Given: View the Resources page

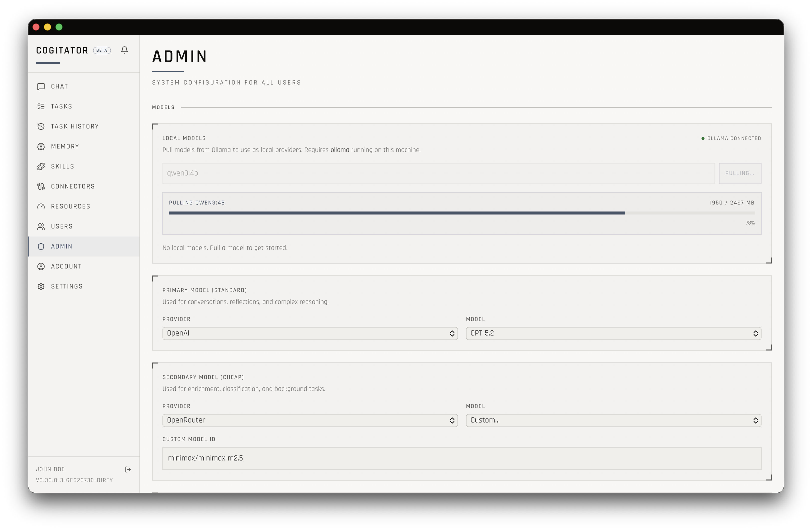Looking at the screenshot, I should point(84,206).
